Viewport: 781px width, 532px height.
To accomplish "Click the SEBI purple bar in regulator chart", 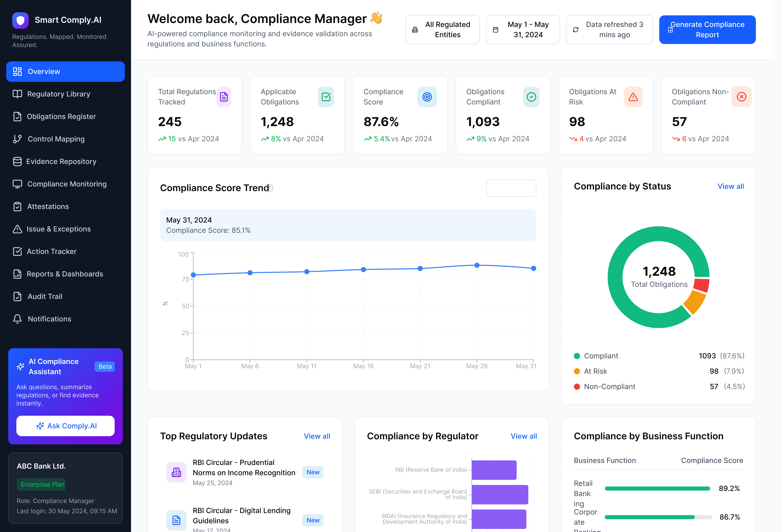I will point(500,494).
